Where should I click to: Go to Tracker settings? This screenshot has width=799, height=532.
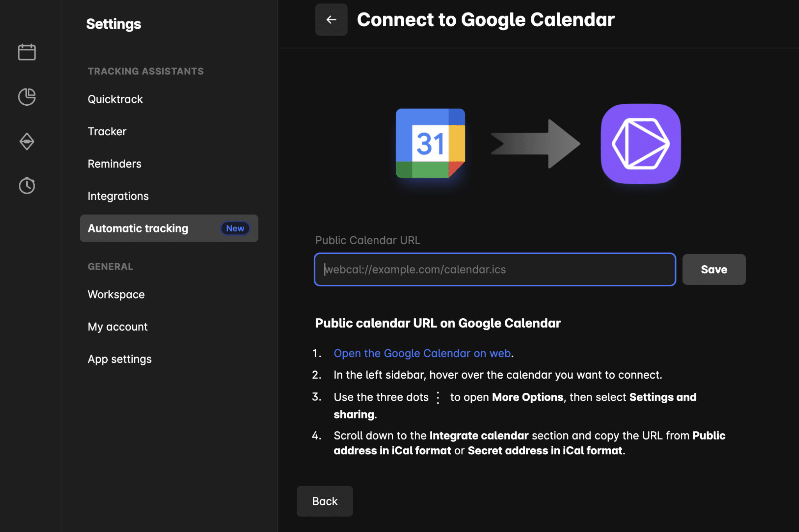point(107,131)
